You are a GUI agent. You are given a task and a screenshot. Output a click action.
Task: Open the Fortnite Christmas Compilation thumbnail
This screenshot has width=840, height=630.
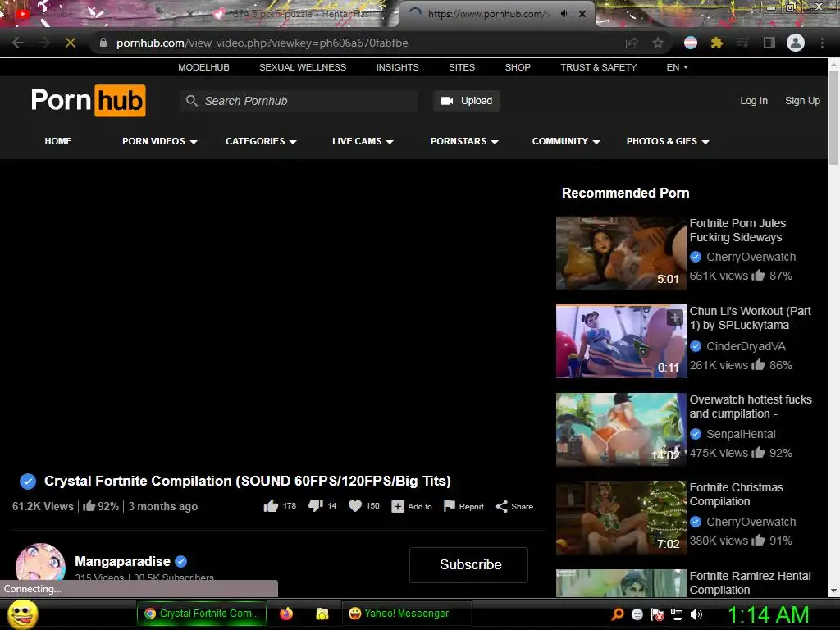[622, 518]
